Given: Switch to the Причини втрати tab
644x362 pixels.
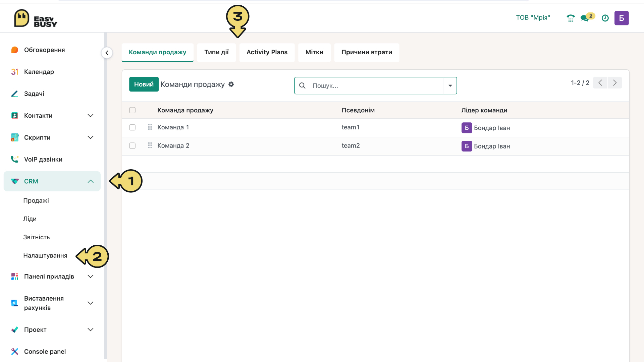Looking at the screenshot, I should pyautogui.click(x=367, y=52).
